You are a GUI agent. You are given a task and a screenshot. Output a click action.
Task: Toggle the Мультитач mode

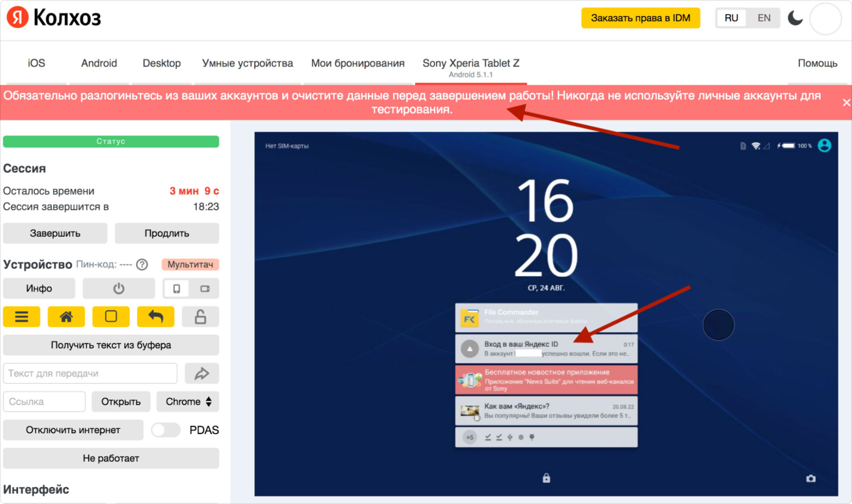[x=190, y=265]
